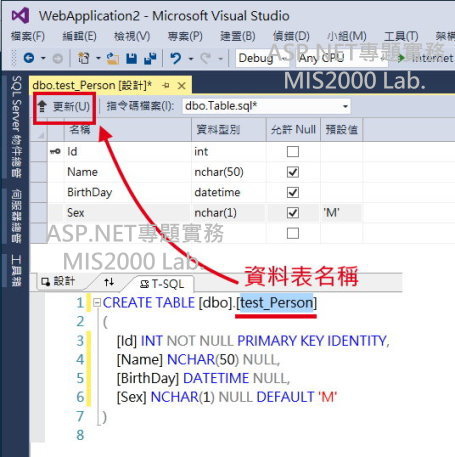The width and height of the screenshot is (455, 457).
Task: Toggle Allow Null checkbox for Sex row
Action: [x=293, y=213]
